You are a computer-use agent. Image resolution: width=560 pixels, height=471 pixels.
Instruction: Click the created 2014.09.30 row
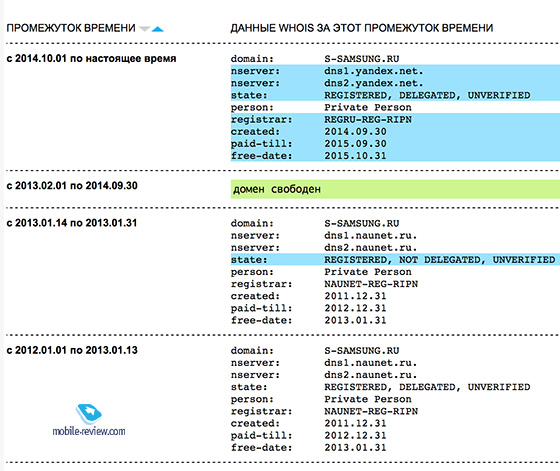pyautogui.click(x=395, y=131)
